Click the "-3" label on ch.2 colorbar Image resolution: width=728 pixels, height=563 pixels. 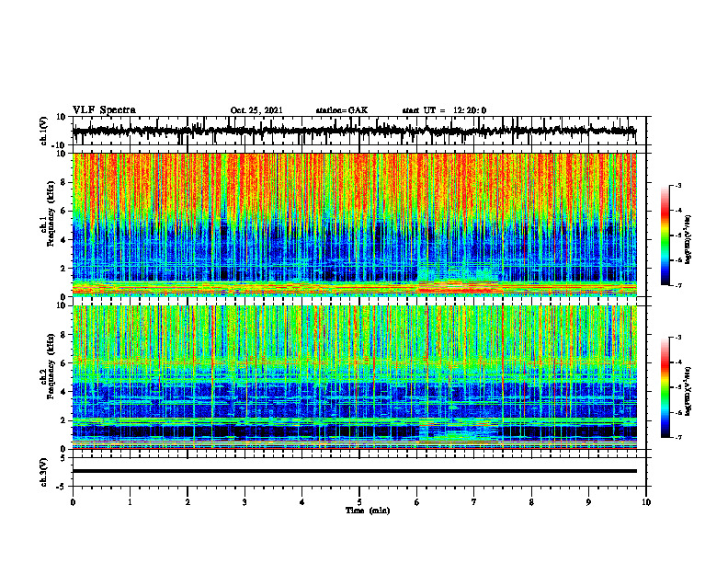(x=677, y=338)
